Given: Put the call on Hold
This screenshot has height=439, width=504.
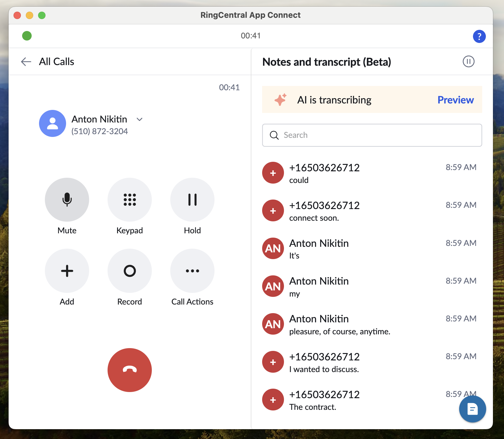Looking at the screenshot, I should pyautogui.click(x=192, y=200).
